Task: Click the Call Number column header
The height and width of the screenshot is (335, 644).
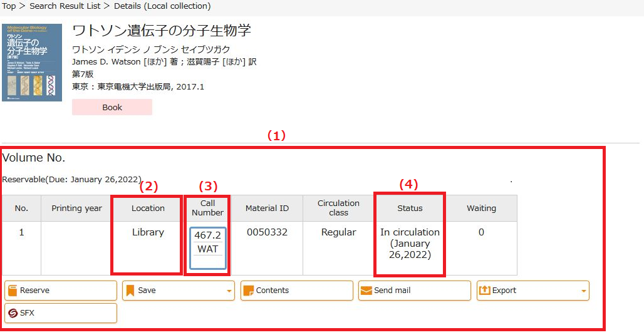Action: pyautogui.click(x=207, y=208)
